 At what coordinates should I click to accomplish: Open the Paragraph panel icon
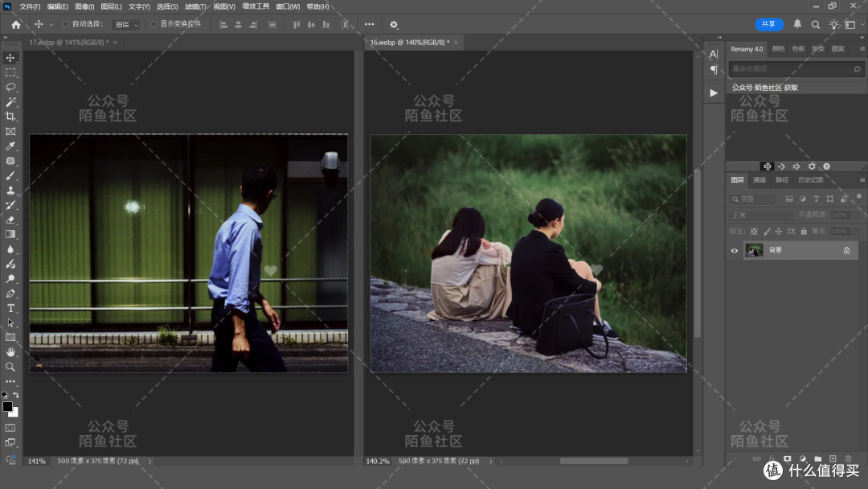coord(714,70)
